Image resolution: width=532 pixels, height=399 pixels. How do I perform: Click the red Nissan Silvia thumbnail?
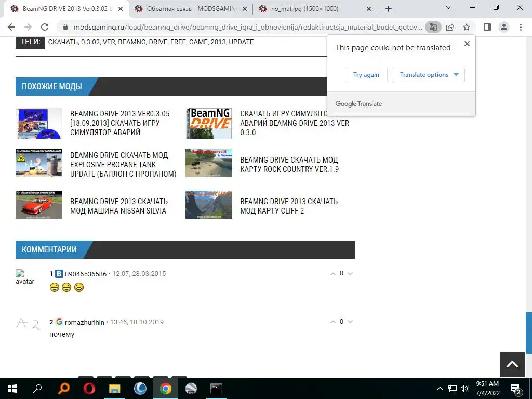pos(39,205)
